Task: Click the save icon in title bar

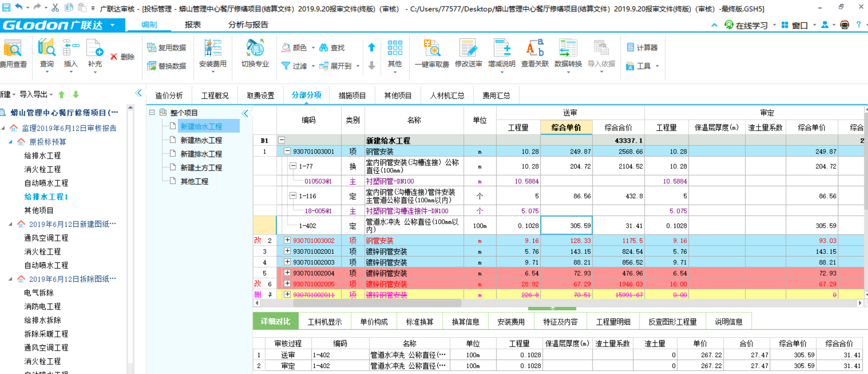Action: click(x=6, y=7)
